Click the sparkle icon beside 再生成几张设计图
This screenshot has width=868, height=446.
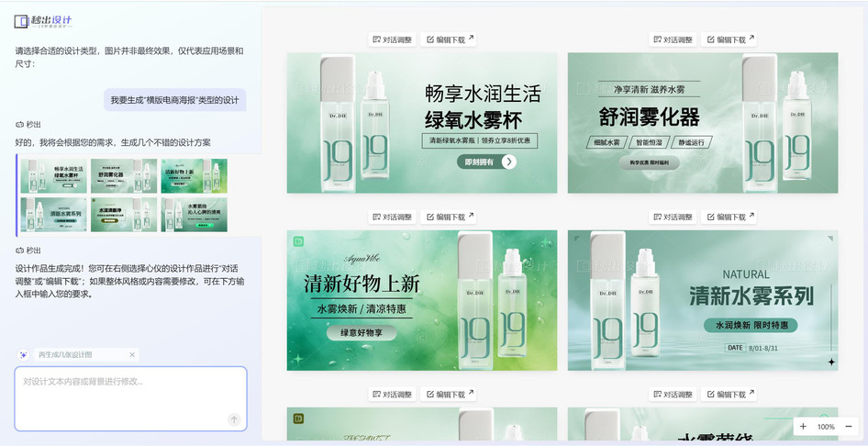point(23,355)
